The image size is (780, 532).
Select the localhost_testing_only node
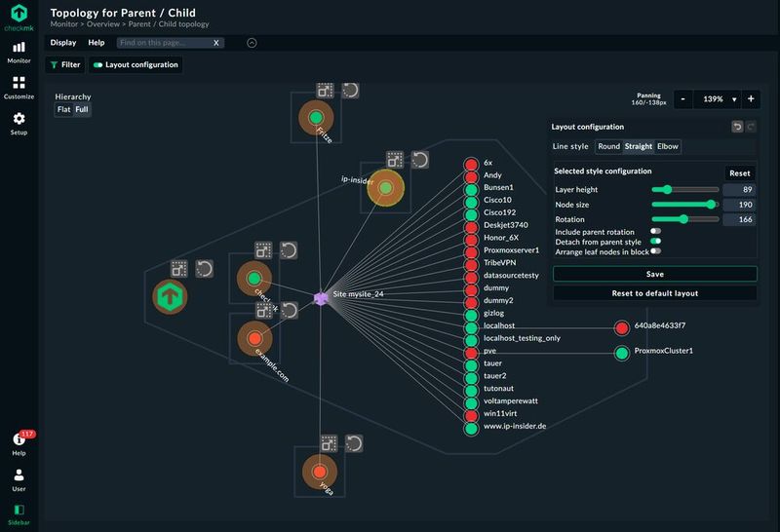pos(471,341)
